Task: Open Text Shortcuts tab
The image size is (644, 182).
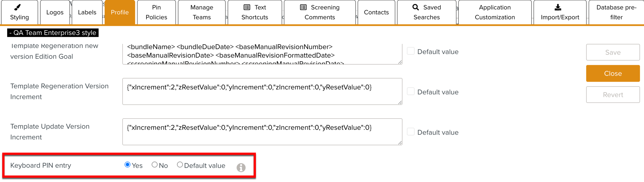Action: point(255,12)
